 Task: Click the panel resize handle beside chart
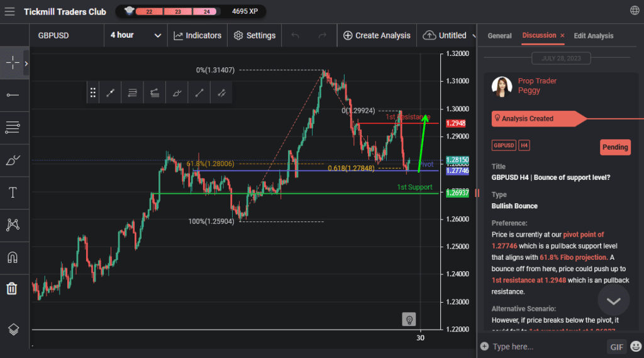pyautogui.click(x=477, y=193)
